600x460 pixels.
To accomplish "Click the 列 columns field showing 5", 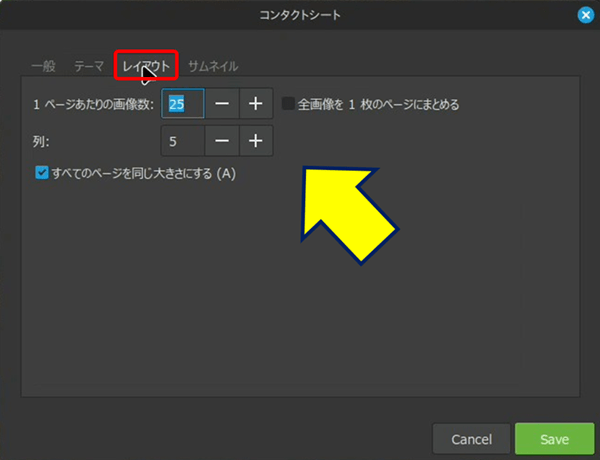I will 183,141.
